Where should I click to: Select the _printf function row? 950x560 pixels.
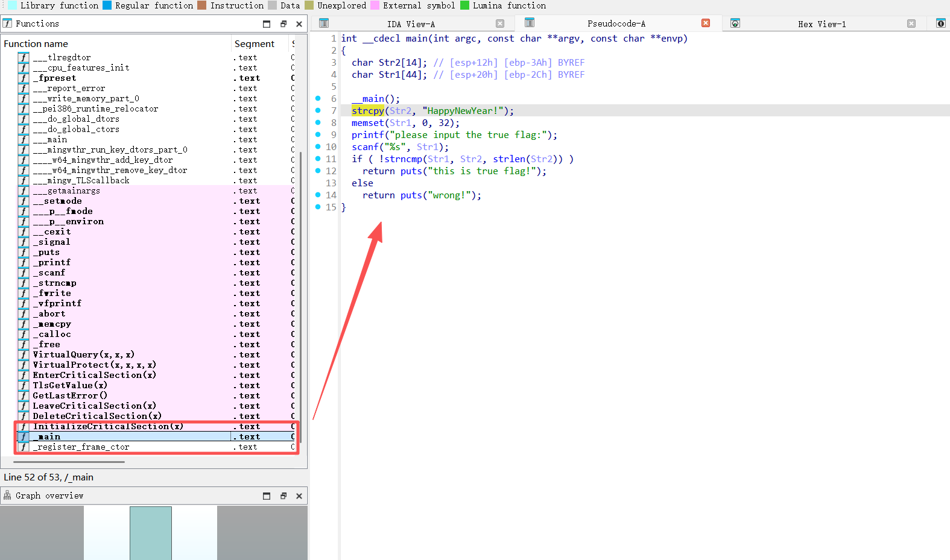tap(156, 262)
